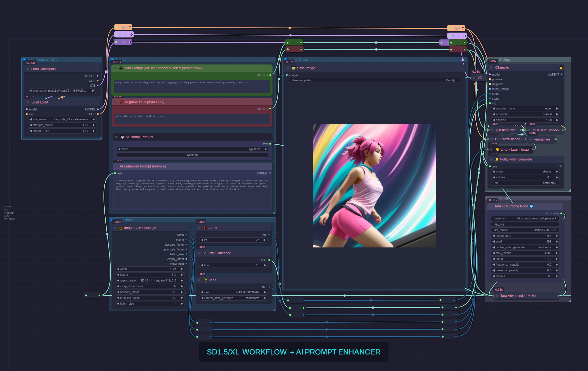Increase steps int value with right arrow

[x=265, y=240]
